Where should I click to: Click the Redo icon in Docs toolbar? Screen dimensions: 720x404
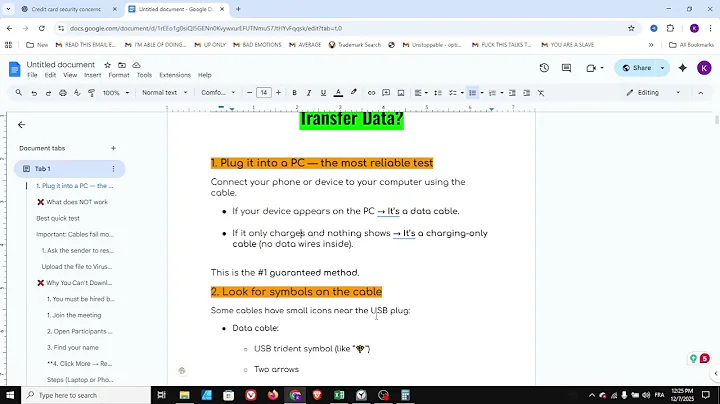click(48, 93)
